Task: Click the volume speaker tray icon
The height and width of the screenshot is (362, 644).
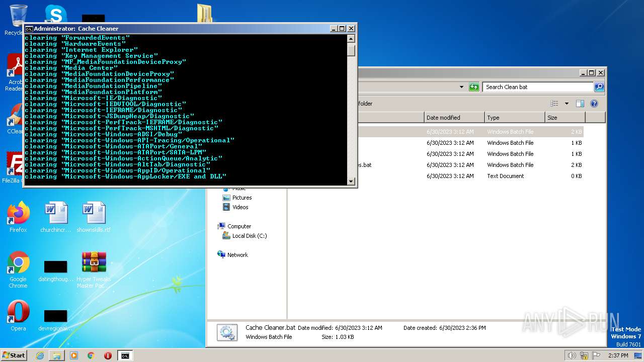Action: [572, 355]
